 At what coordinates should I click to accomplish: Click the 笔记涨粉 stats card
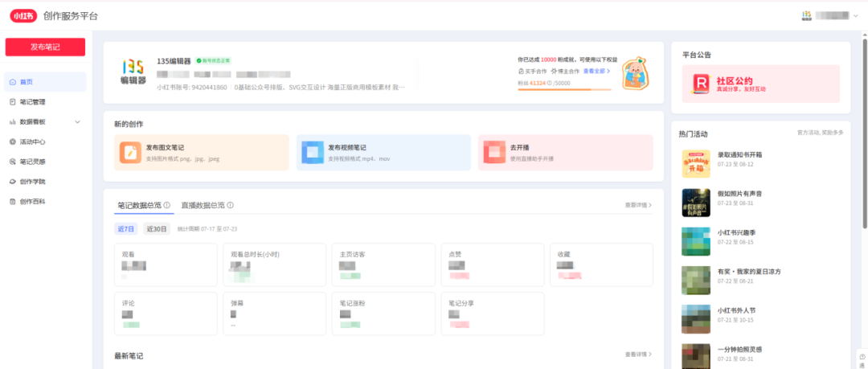(383, 314)
